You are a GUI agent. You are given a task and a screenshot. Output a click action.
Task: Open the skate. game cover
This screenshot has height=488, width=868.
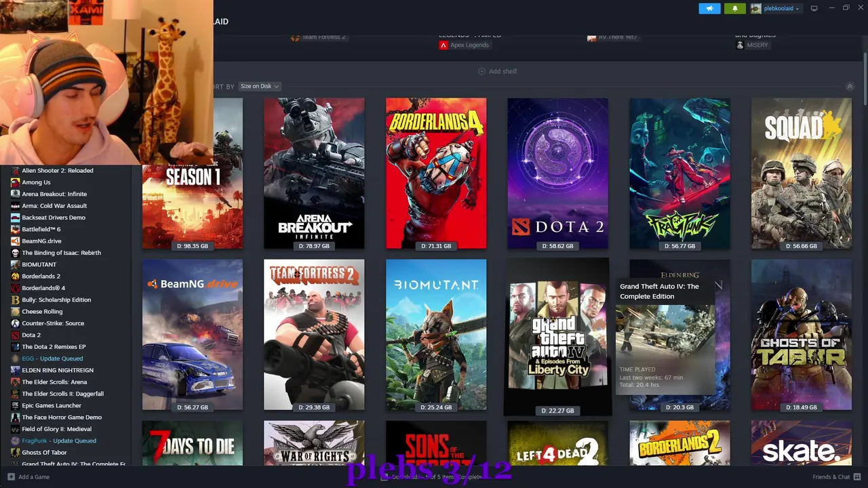tap(802, 443)
